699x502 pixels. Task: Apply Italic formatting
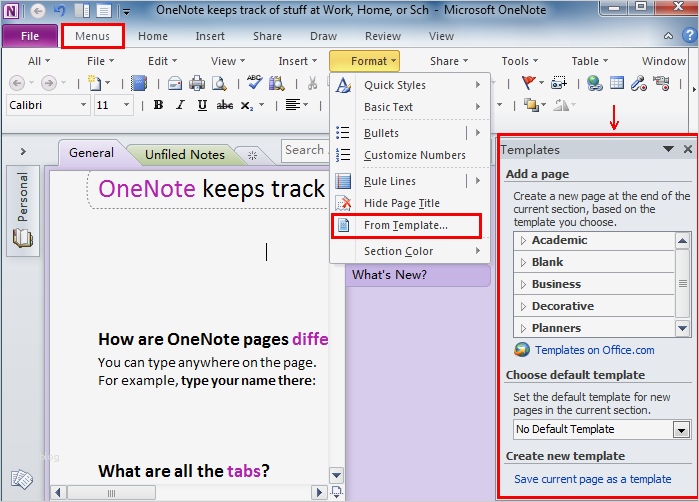point(180,105)
